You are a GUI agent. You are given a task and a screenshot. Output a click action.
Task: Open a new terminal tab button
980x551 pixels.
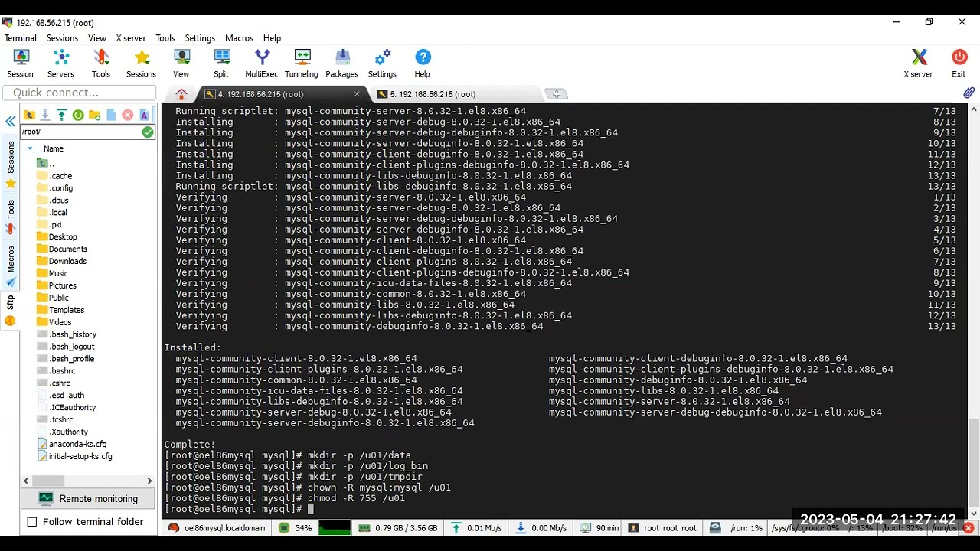557,94
